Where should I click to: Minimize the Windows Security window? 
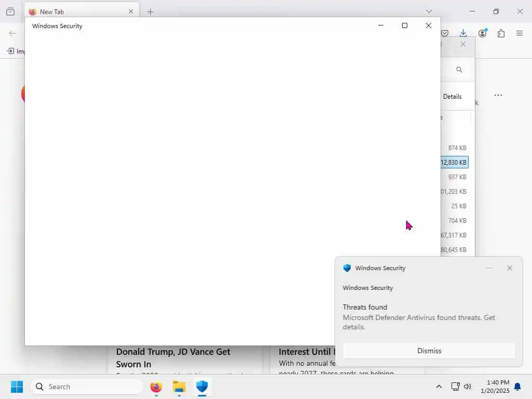(381, 25)
